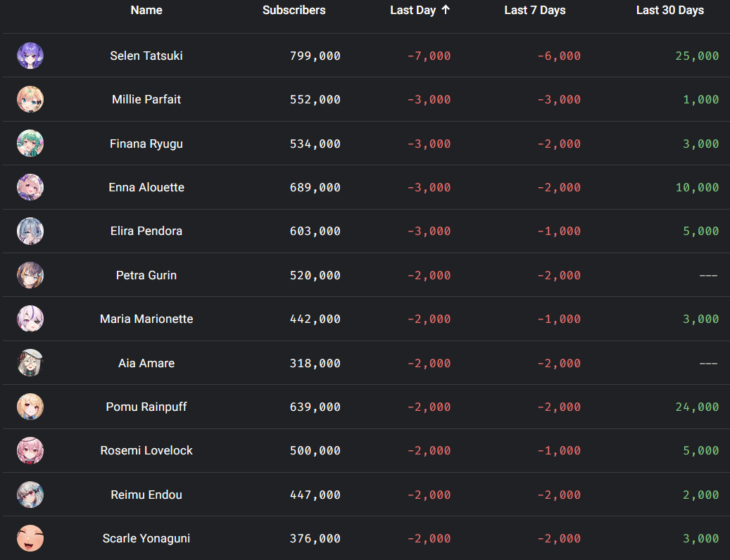Sort table by Name column header
730x560 pixels.
tap(146, 10)
